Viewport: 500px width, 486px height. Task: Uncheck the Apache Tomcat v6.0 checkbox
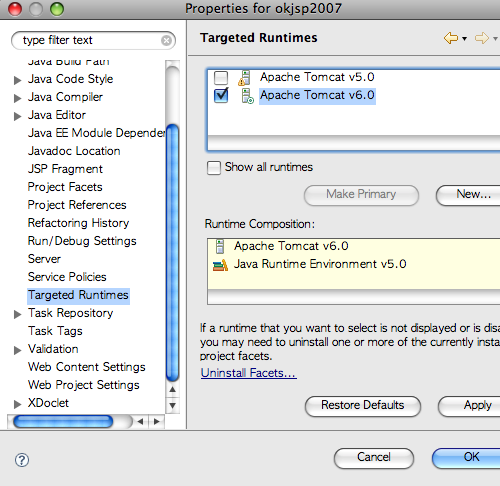pos(221,96)
